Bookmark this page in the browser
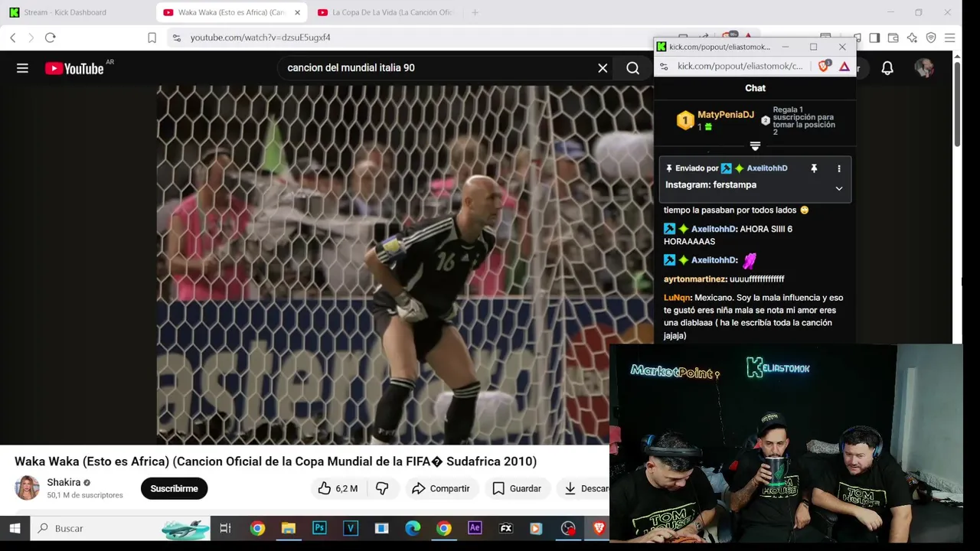Viewport: 980px width, 551px height. (152, 37)
